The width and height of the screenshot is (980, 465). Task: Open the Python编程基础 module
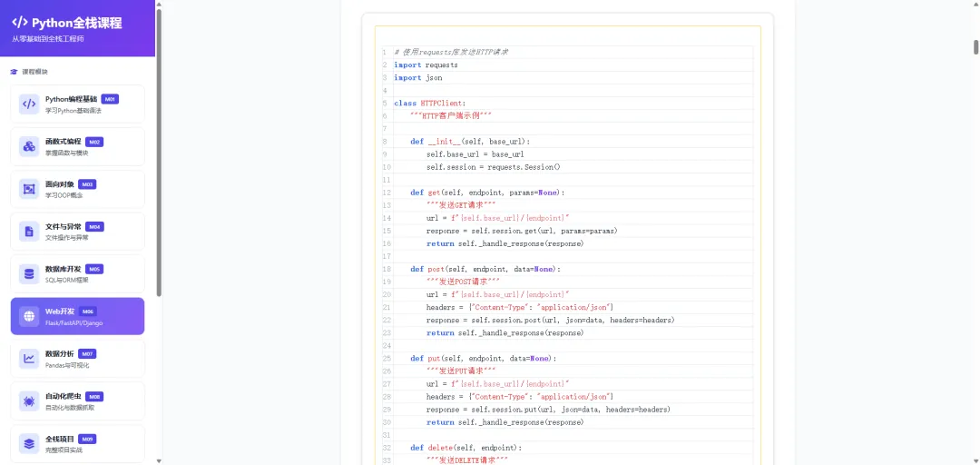[77, 104]
